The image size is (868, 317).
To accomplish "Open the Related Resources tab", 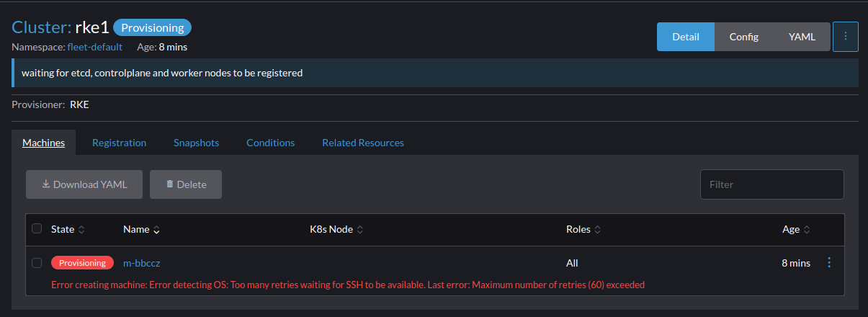I will pyautogui.click(x=363, y=143).
